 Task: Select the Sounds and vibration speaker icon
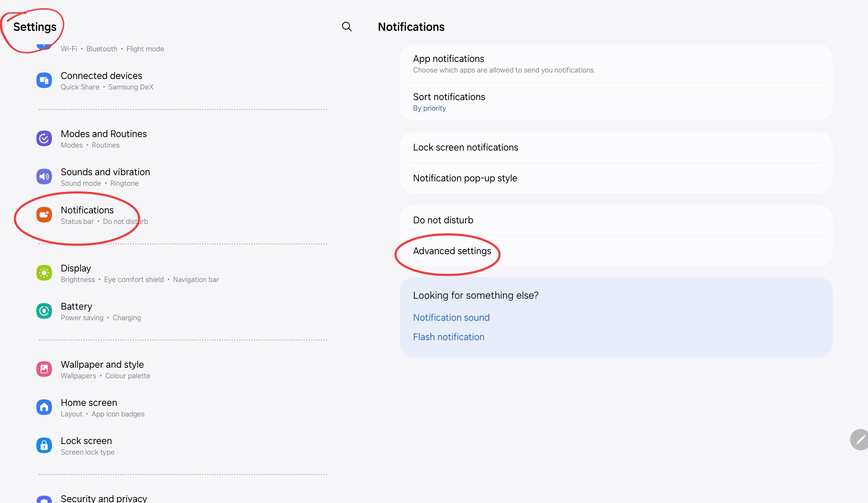[x=44, y=176]
